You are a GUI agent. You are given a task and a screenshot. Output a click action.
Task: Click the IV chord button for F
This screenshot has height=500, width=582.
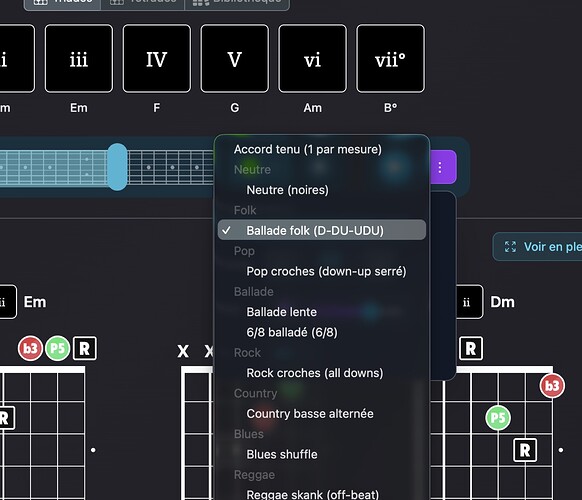[x=157, y=59]
